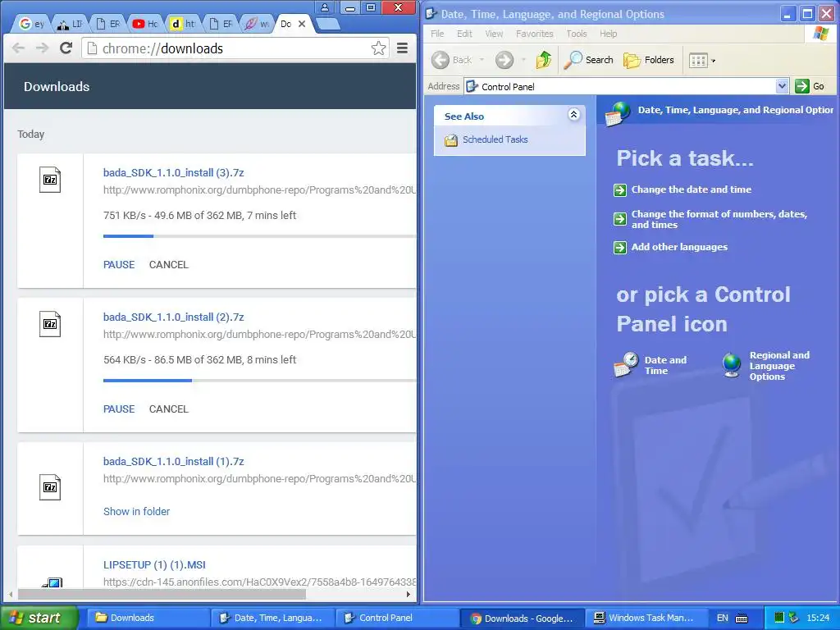Click the 7z file icon for install (3)

coord(50,180)
